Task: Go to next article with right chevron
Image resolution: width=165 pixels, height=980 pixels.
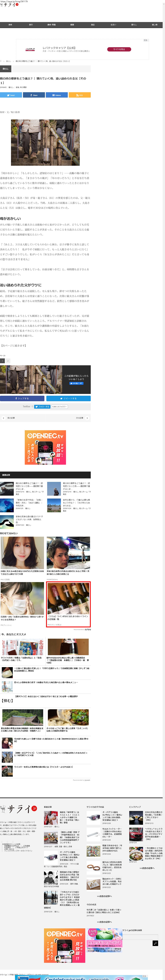Action: 87,418
